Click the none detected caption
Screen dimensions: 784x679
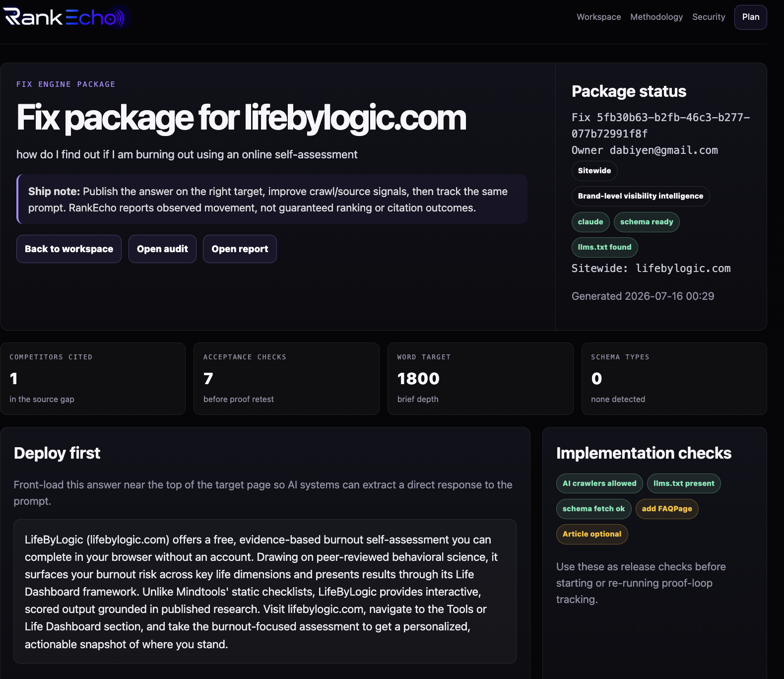[x=618, y=399]
